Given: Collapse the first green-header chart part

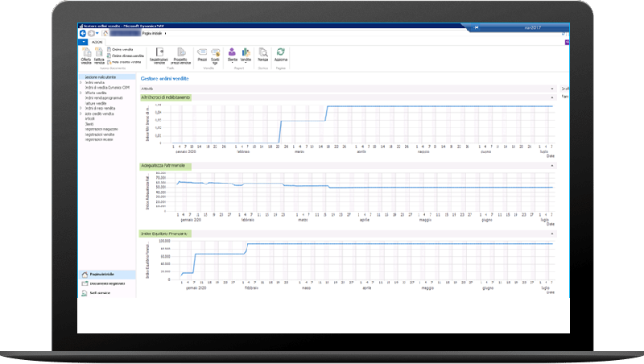Looking at the screenshot, I should pos(552,97).
